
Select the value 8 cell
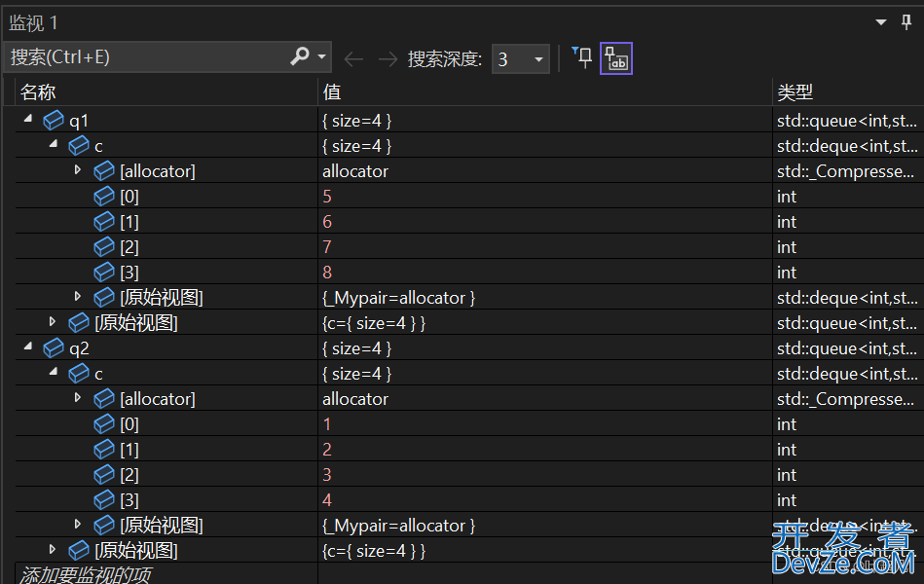(x=545, y=273)
